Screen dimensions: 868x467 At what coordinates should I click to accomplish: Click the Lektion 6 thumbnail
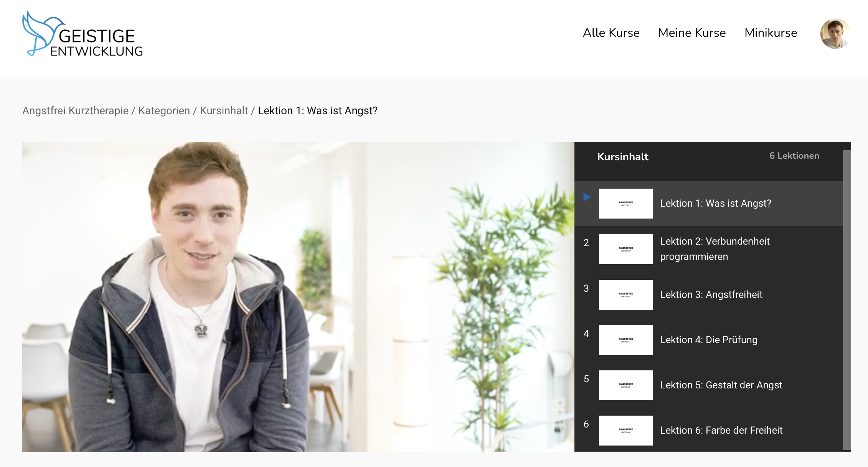(625, 431)
